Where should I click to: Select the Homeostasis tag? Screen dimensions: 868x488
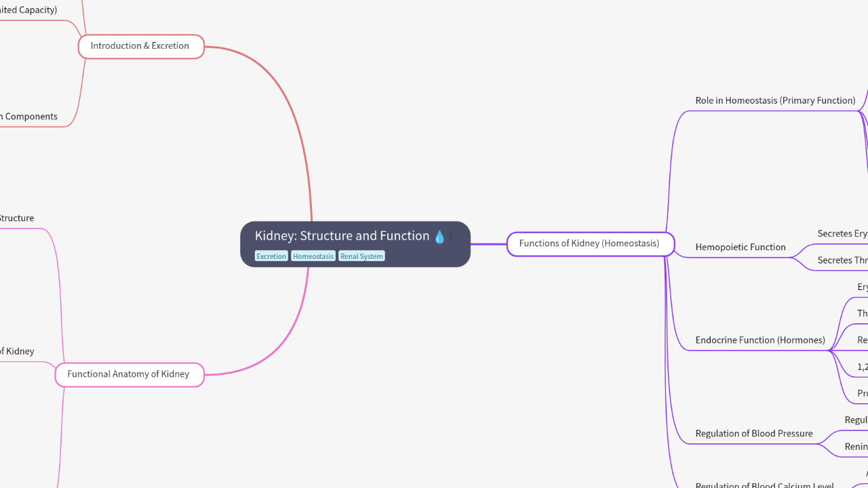(x=313, y=256)
